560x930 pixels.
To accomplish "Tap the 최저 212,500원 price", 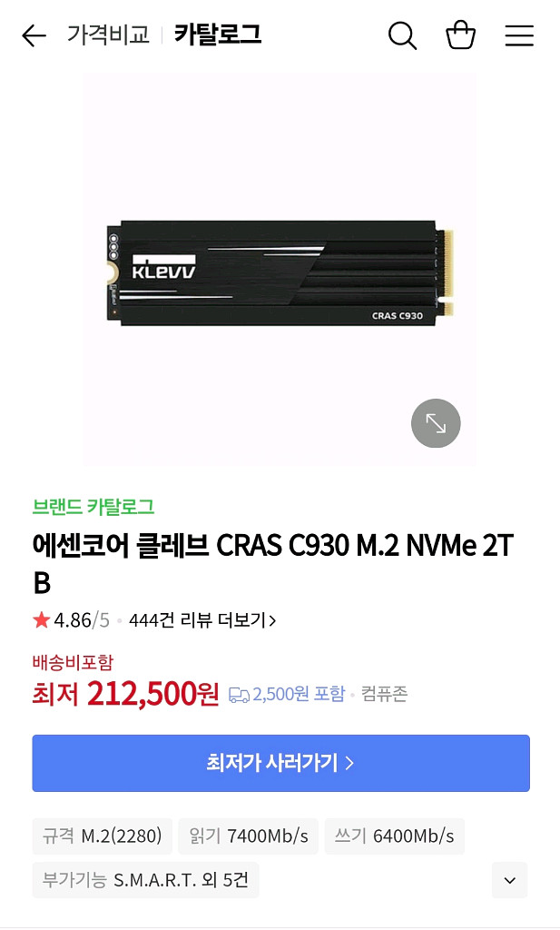I will tap(125, 693).
